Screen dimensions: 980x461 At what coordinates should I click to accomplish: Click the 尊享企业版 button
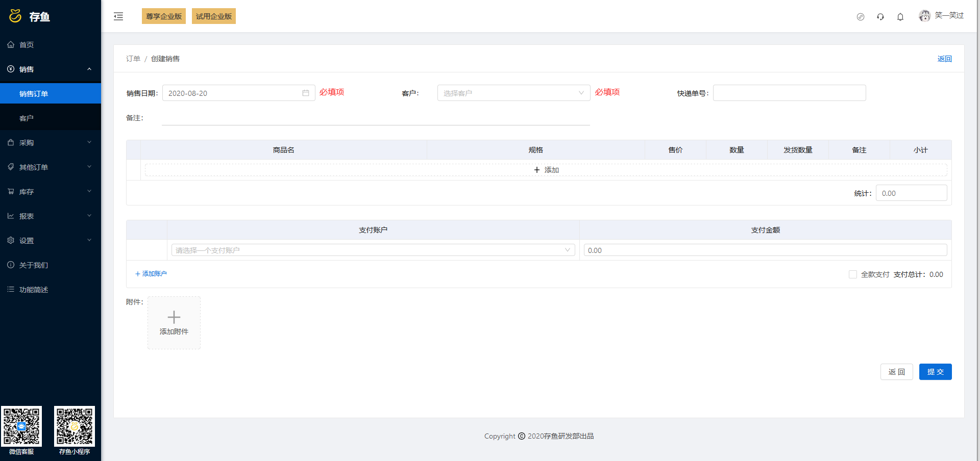[164, 16]
